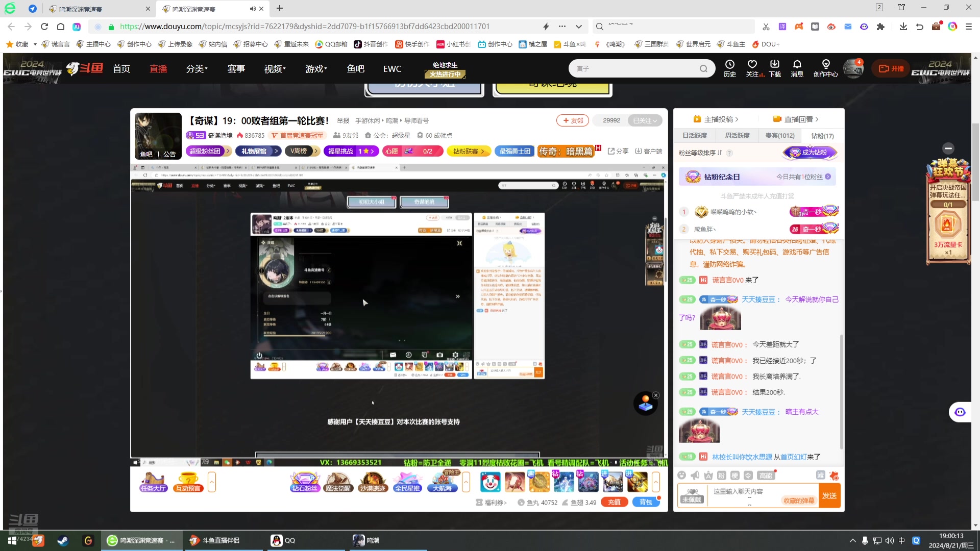Open the 背包 backpack button
Screen dimensions: 980x551
point(646,502)
